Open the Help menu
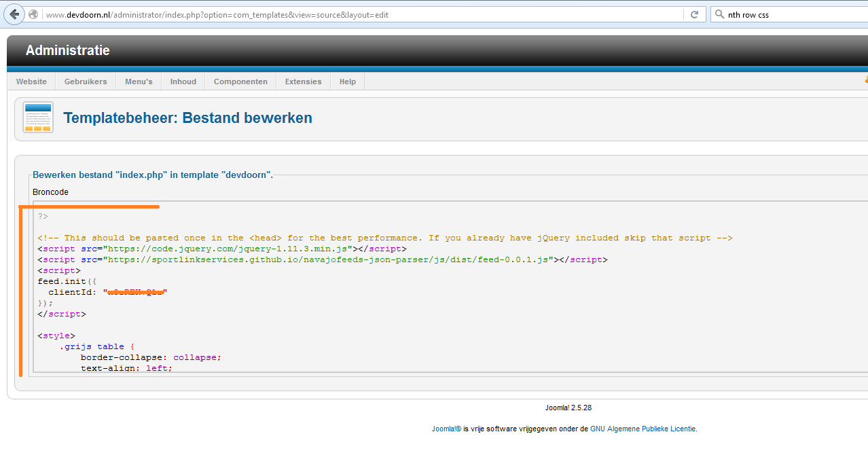 [x=348, y=82]
